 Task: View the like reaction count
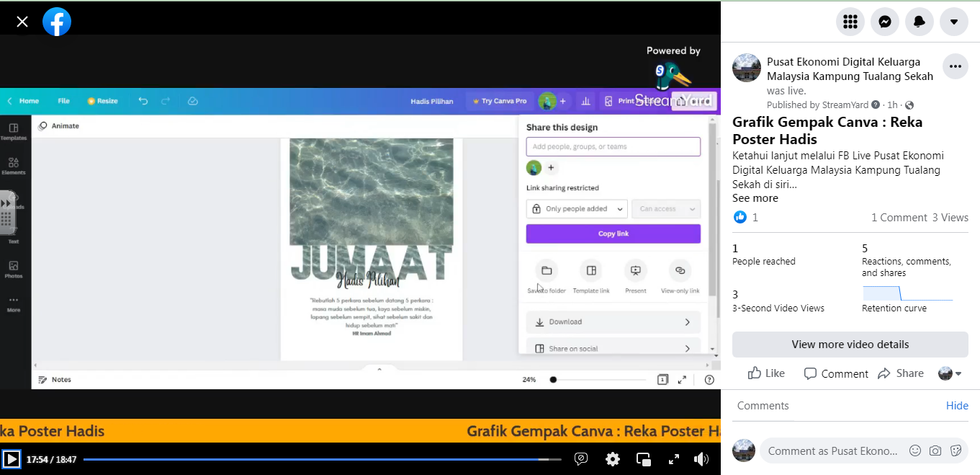[x=745, y=217]
